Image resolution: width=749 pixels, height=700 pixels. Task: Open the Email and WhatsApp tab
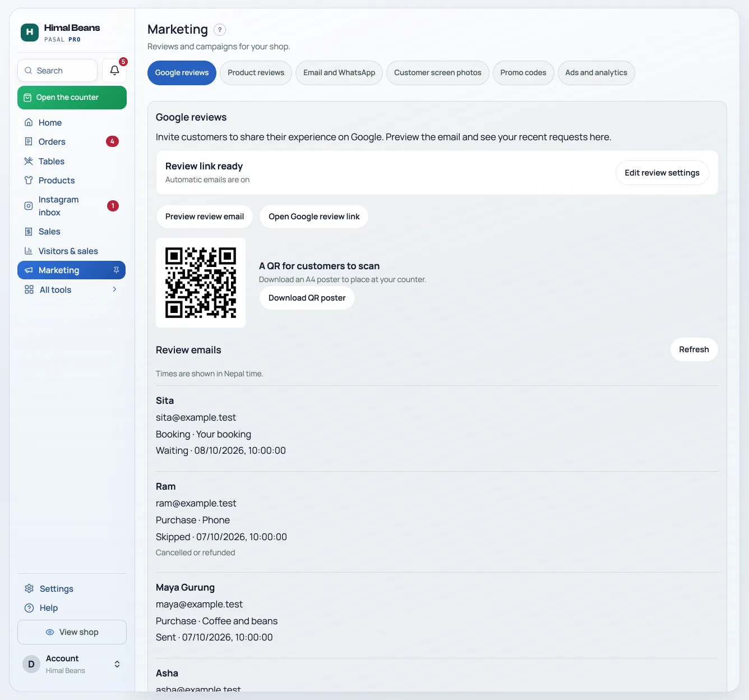339,73
